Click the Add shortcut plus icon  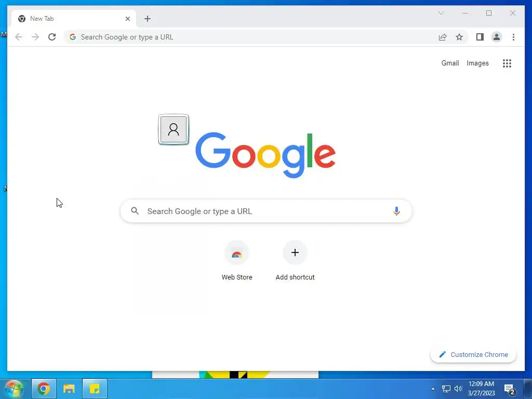295,252
